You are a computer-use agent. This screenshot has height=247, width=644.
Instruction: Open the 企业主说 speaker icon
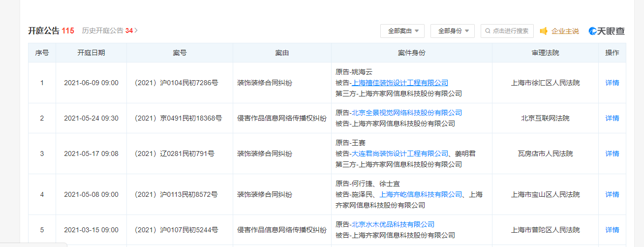tap(544, 31)
